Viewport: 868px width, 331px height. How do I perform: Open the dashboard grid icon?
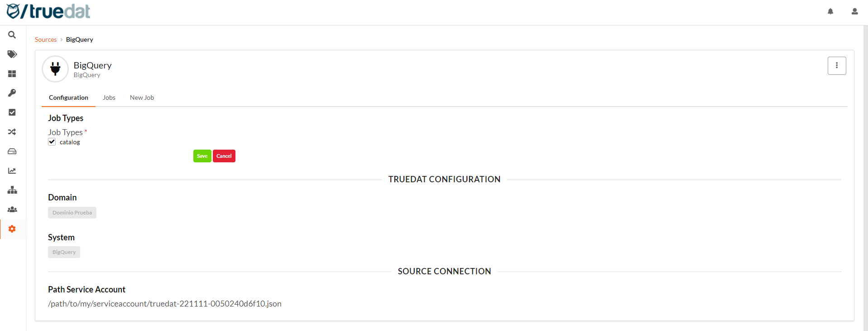pyautogui.click(x=12, y=74)
